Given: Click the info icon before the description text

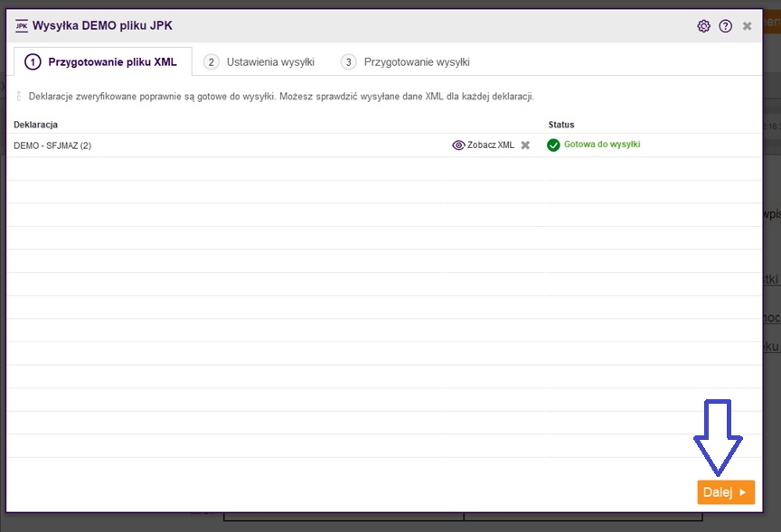Looking at the screenshot, I should pyautogui.click(x=19, y=96).
